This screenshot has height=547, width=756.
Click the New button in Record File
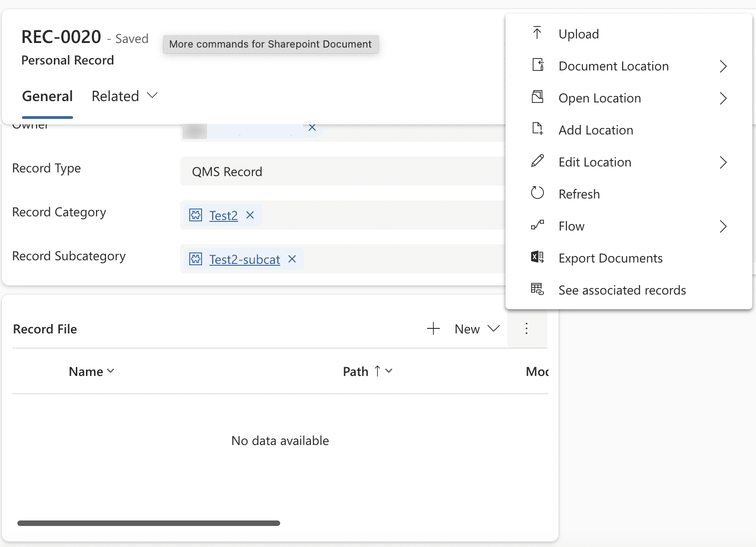pyautogui.click(x=467, y=329)
